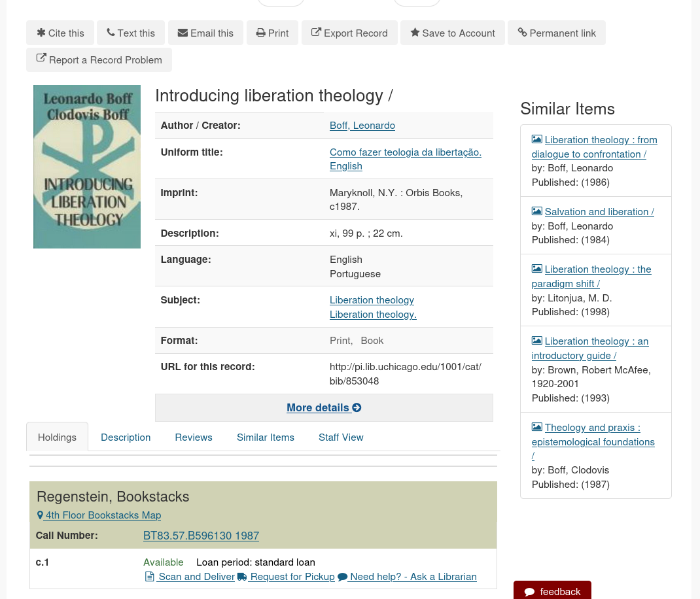Click the Print record icon
Screen dimensions: 700x599
coord(262,33)
